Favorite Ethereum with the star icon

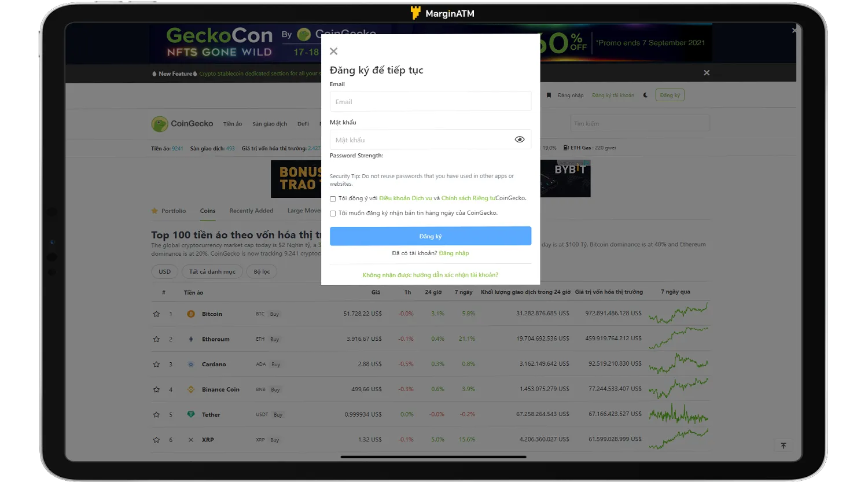coord(156,339)
